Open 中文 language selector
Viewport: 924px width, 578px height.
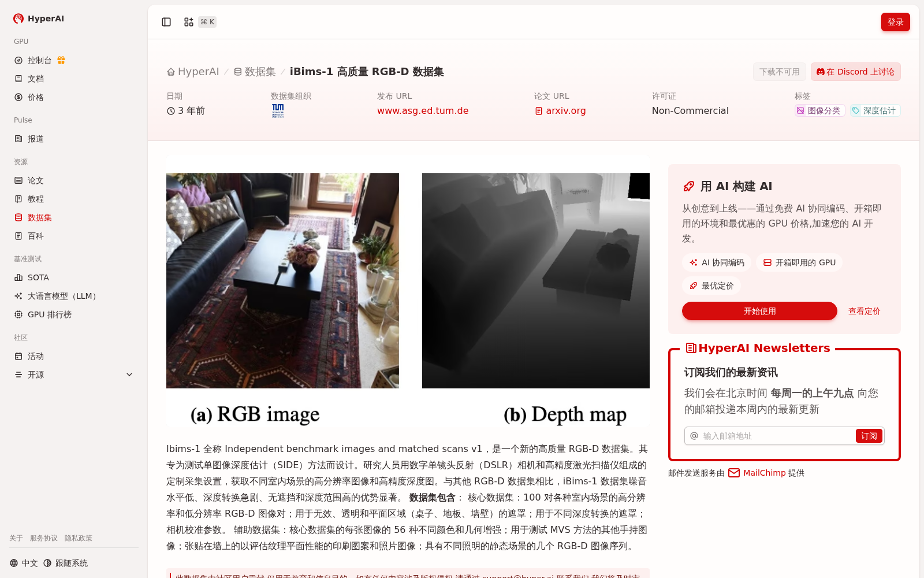coord(24,563)
